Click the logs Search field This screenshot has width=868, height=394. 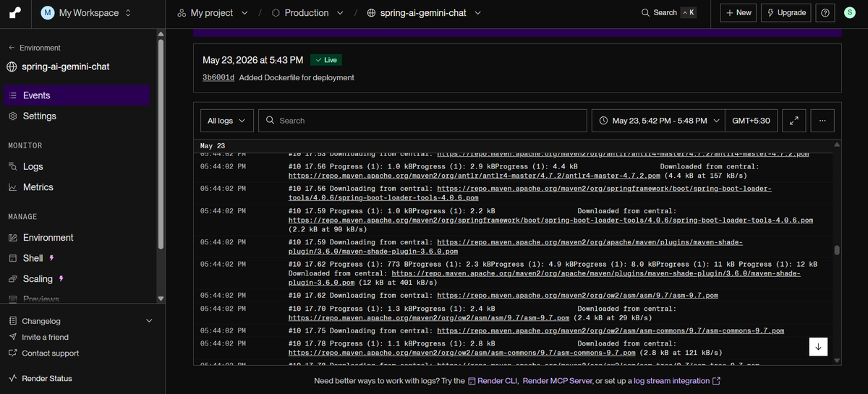click(x=422, y=121)
